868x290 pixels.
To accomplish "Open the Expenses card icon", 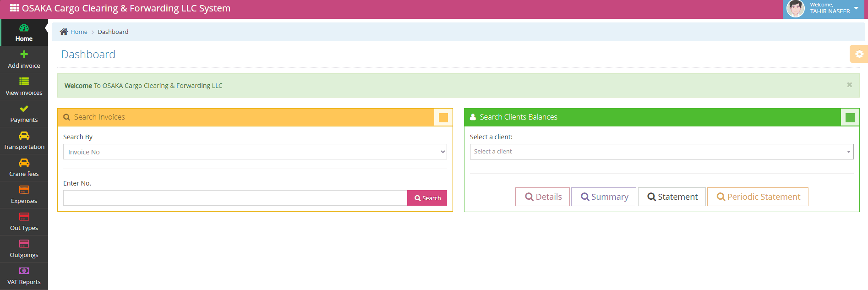I will click(24, 190).
